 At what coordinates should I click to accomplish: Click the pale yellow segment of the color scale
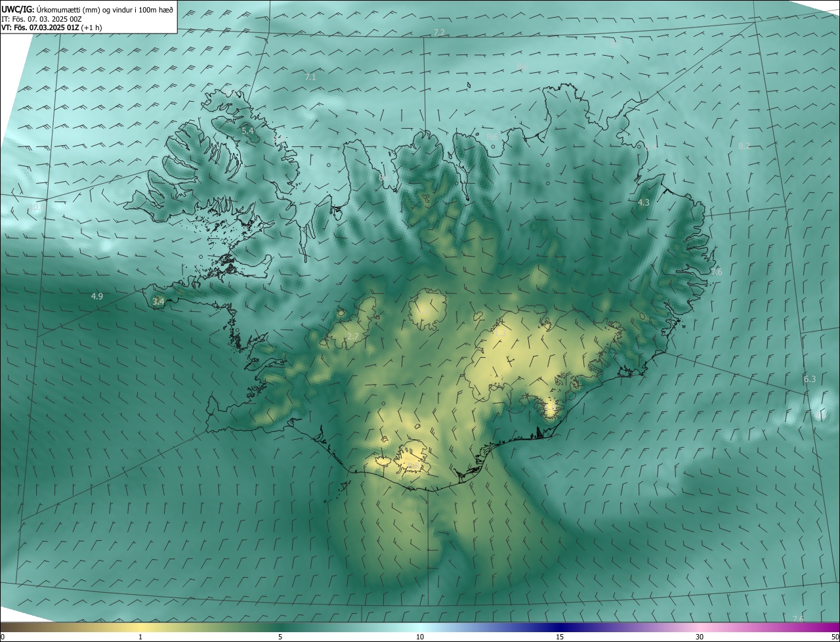coord(140,627)
